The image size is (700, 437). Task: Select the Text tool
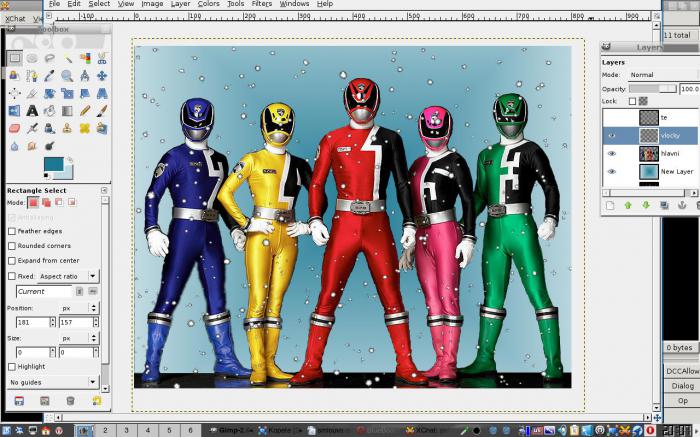[32, 110]
